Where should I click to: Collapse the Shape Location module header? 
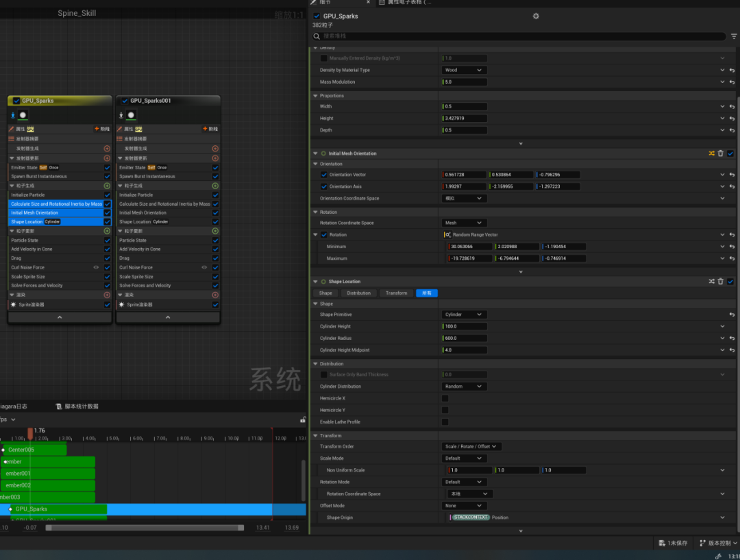click(315, 282)
